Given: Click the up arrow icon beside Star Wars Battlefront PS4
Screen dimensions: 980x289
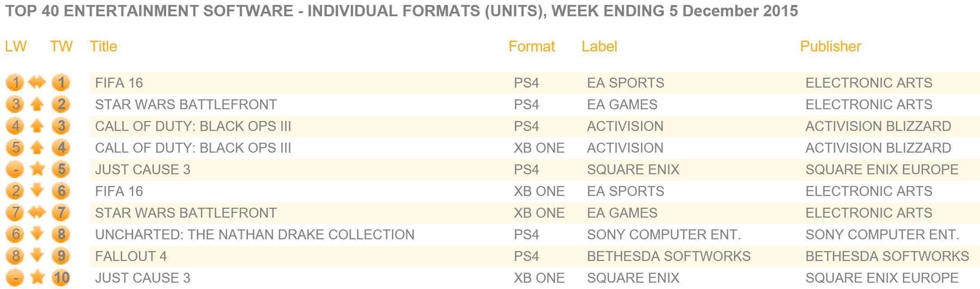Looking at the screenshot, I should coord(37,105).
